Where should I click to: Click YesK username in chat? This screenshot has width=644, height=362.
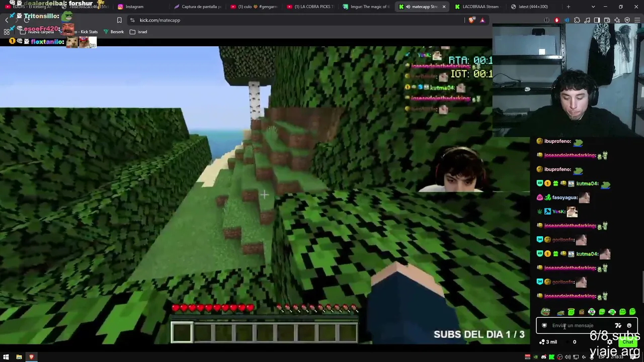558,212
